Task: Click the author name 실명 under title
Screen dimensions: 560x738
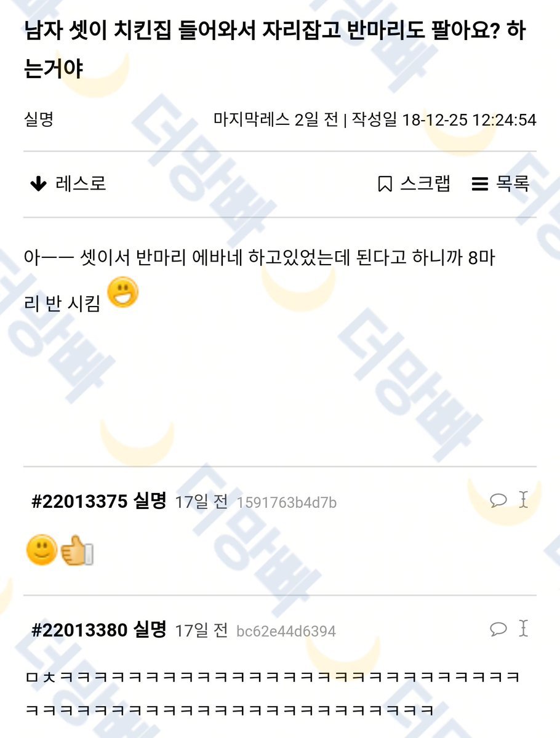Action: pyautogui.click(x=39, y=119)
